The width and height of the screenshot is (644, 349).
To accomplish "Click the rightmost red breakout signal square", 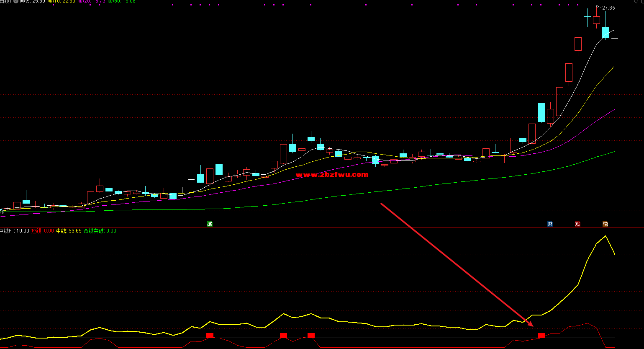I will pyautogui.click(x=541, y=336).
